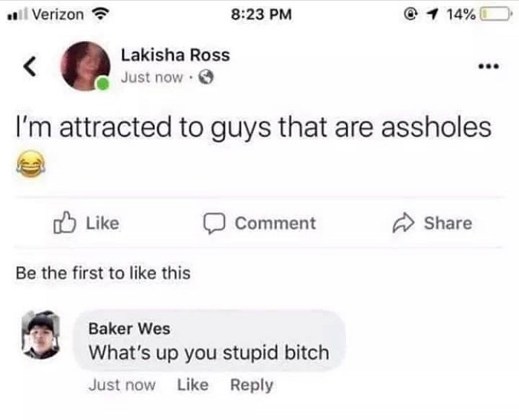
Task: Open the three-dot post options menu
Action: (489, 66)
